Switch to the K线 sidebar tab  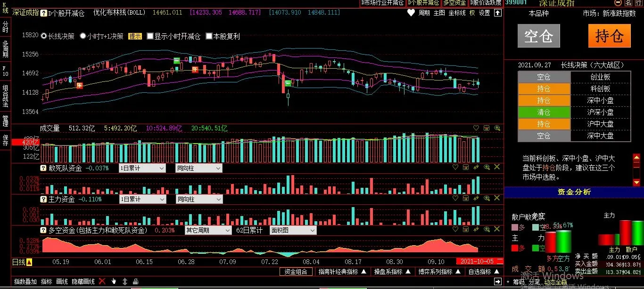pos(5,8)
